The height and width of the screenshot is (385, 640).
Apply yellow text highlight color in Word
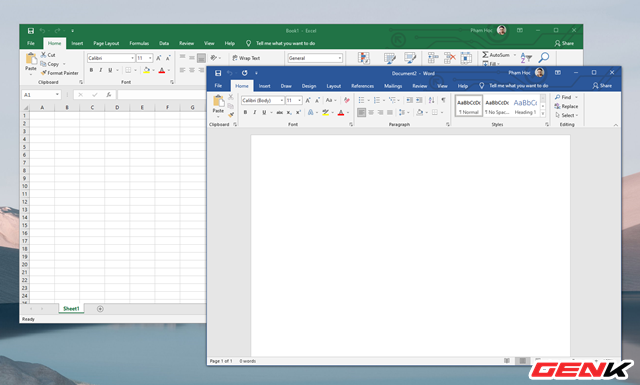(x=325, y=113)
